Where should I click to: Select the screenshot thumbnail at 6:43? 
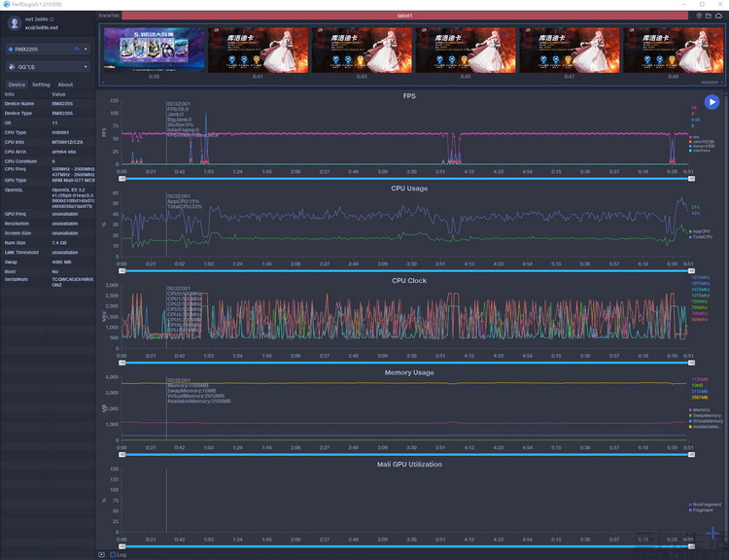(x=362, y=50)
